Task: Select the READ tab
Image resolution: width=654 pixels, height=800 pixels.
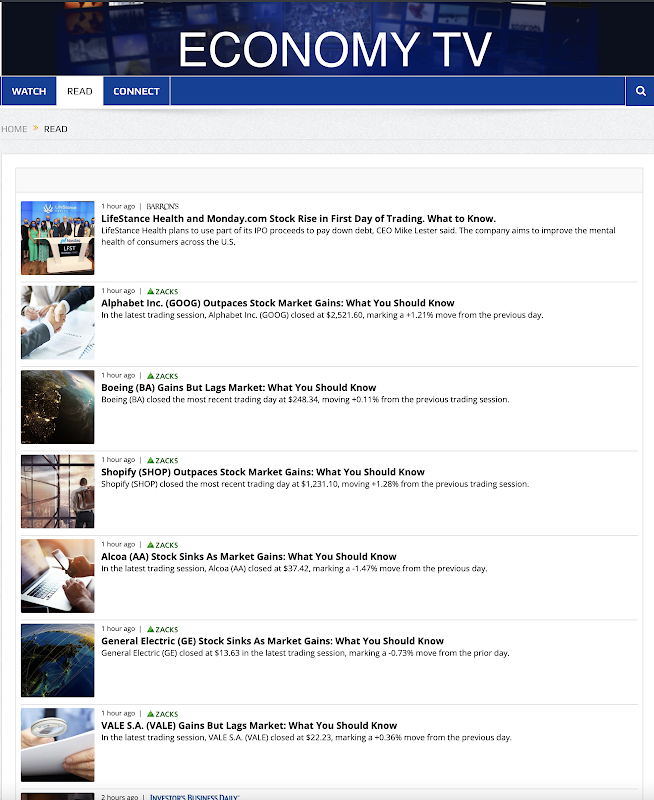Action: coord(80,91)
